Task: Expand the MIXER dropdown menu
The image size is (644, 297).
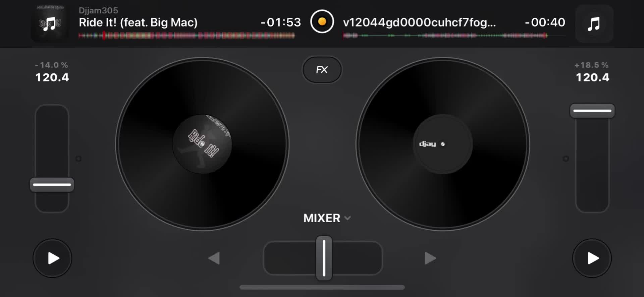Action: [327, 218]
